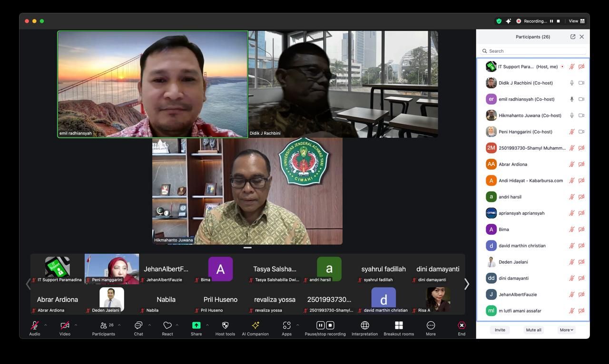Click the participants Search field
The height and width of the screenshot is (364, 609).
[x=533, y=51]
